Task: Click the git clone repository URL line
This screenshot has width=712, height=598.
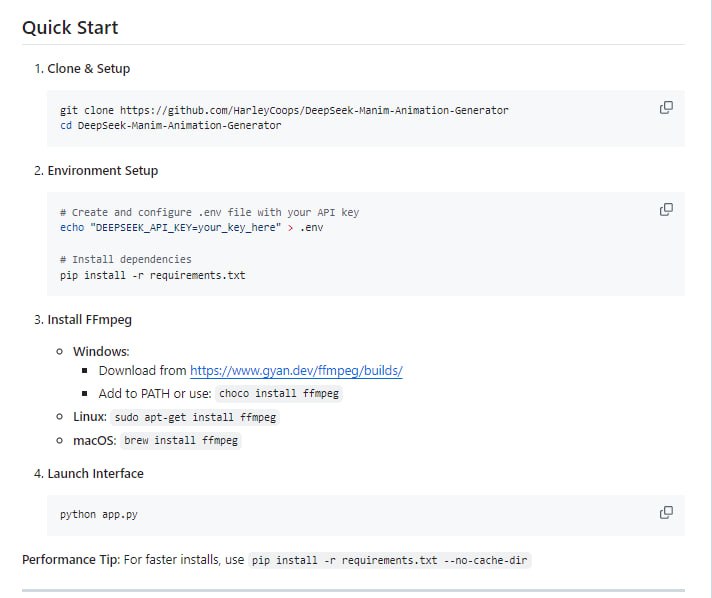Action: point(284,110)
